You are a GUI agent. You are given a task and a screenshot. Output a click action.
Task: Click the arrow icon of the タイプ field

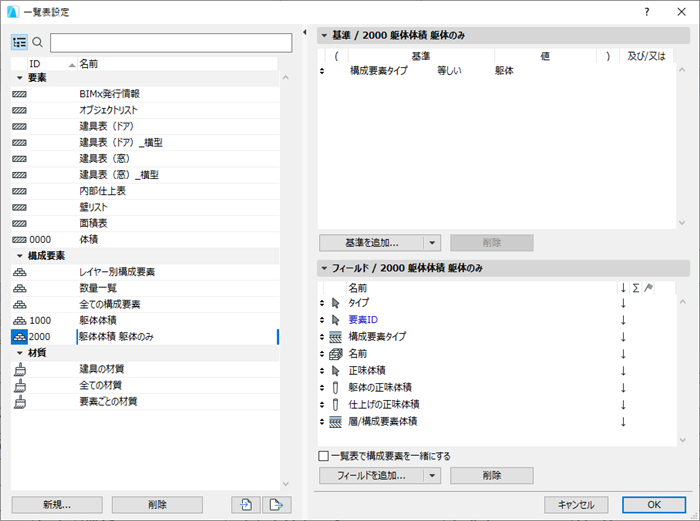coord(336,303)
